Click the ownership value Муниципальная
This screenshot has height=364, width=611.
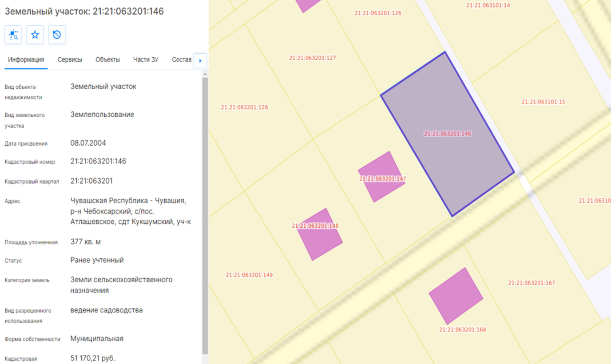97,339
